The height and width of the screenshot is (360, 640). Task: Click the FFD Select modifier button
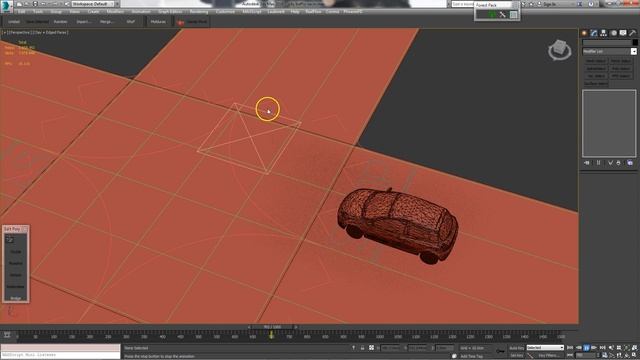tap(621, 76)
